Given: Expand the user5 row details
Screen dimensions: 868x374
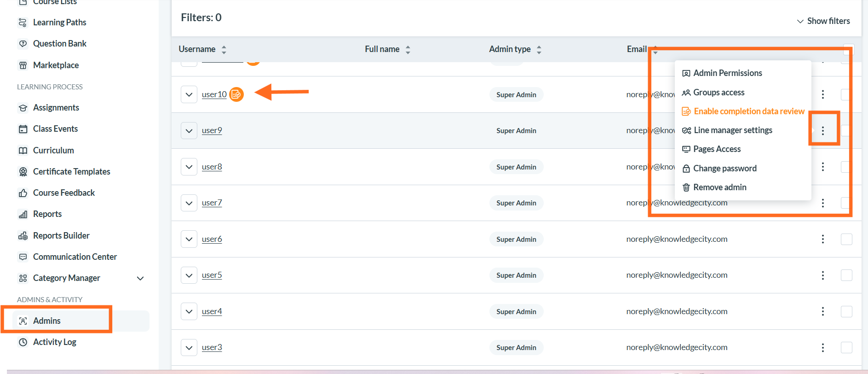Looking at the screenshot, I should tap(189, 275).
